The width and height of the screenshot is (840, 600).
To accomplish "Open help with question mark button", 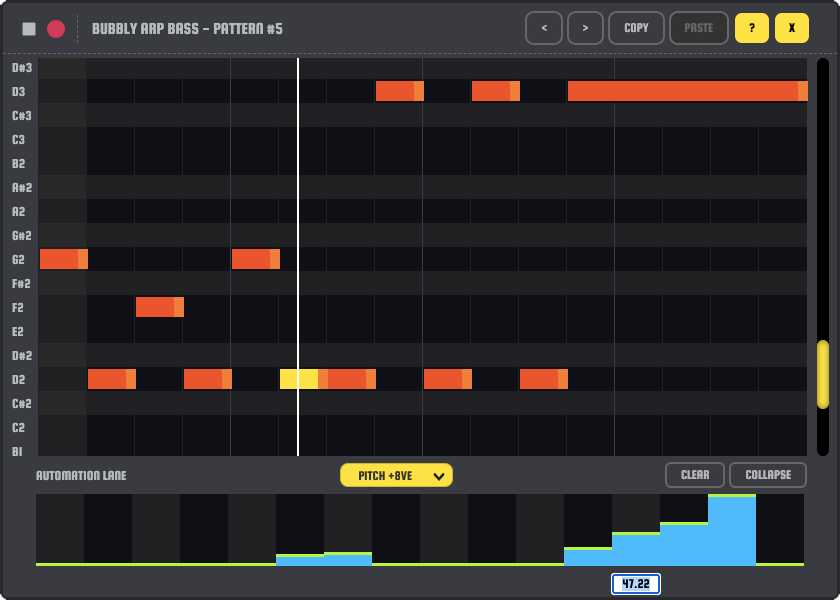I will 752,28.
